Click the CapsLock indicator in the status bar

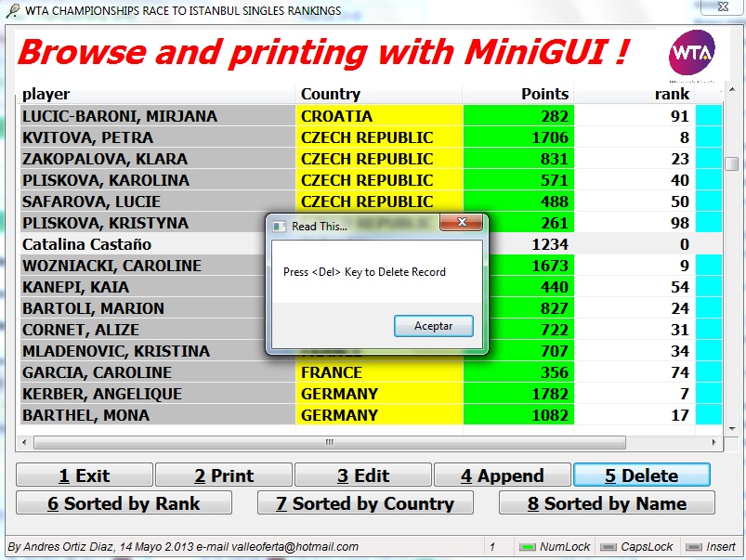coord(639,547)
